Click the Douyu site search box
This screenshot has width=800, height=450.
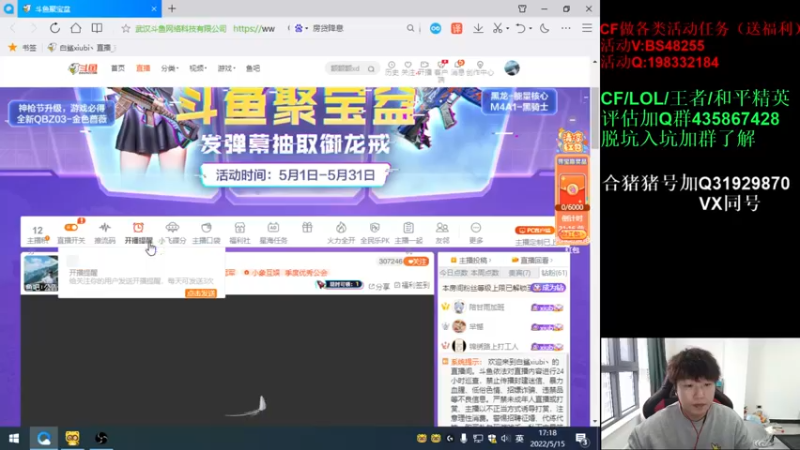[x=352, y=68]
